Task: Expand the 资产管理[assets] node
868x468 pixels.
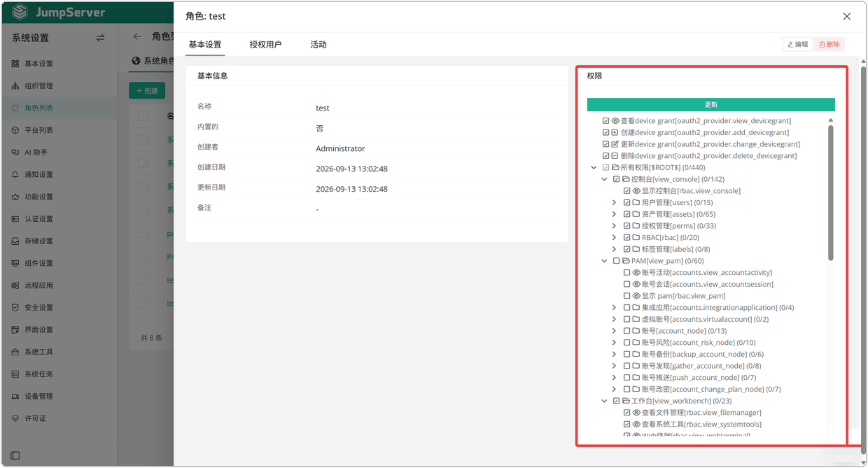Action: click(x=615, y=214)
